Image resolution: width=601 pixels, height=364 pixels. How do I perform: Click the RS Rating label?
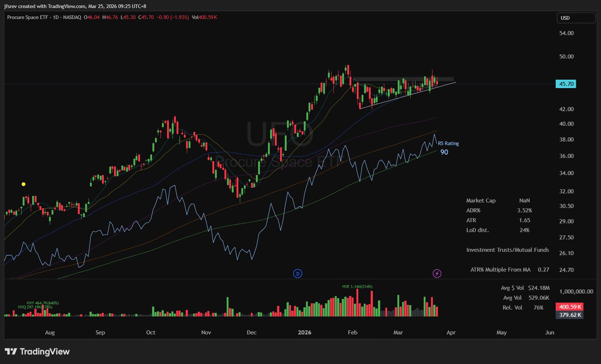pos(448,143)
